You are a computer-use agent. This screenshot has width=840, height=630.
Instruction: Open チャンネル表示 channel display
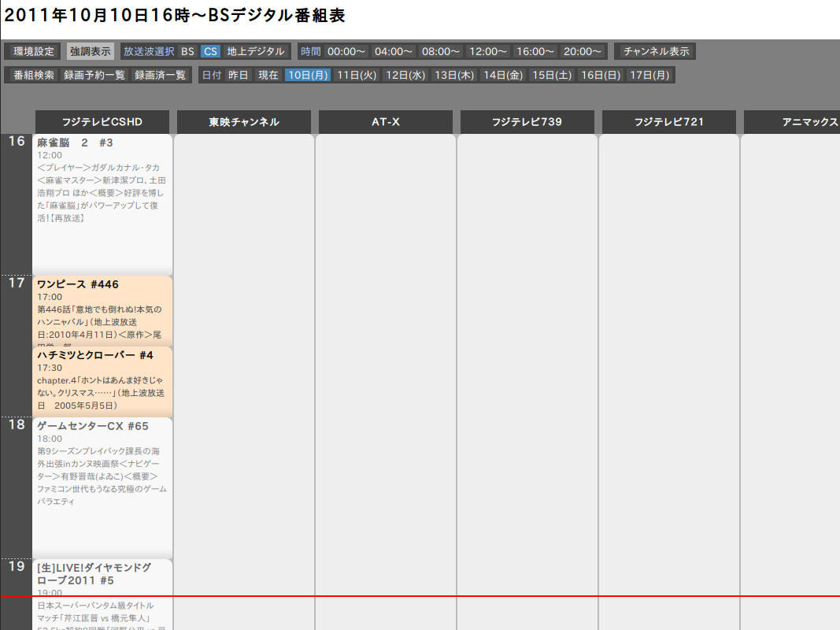pyautogui.click(x=656, y=51)
